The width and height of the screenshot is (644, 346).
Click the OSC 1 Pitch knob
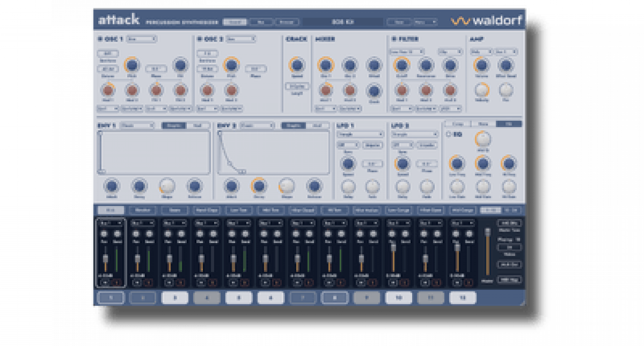(x=132, y=65)
